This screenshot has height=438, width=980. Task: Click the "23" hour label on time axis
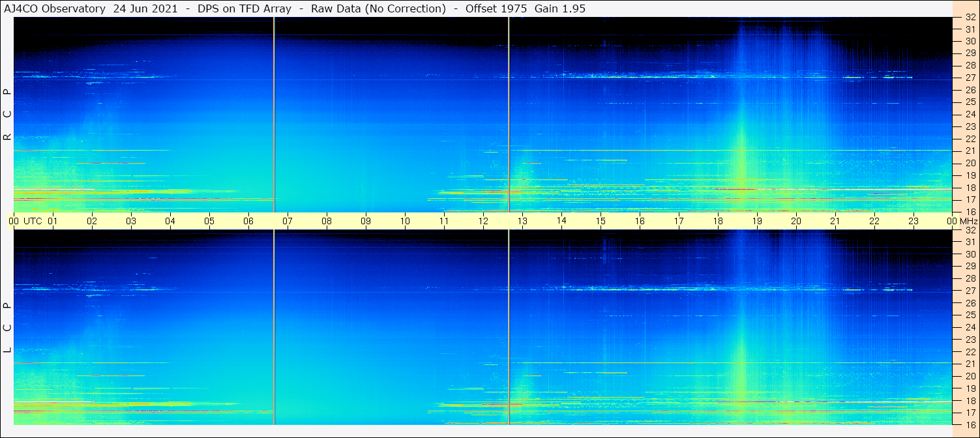coord(913,222)
